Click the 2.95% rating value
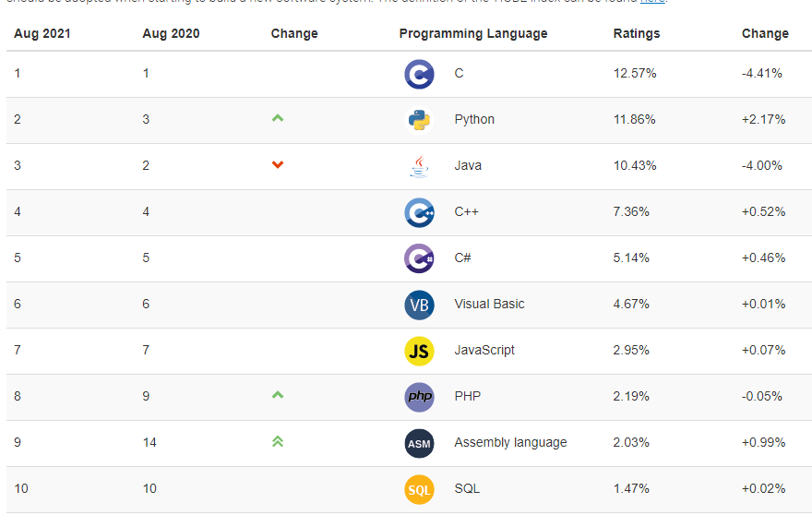Viewport: 812px width, 515px height. click(631, 350)
